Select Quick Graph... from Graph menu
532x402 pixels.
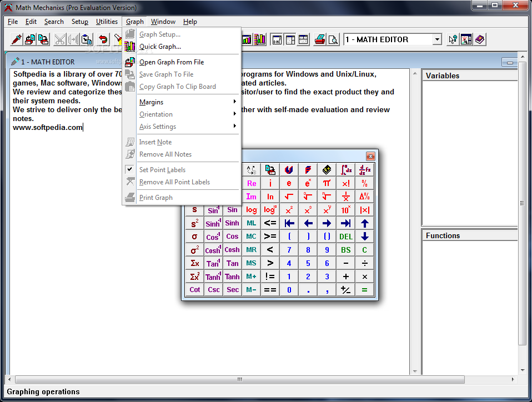[x=182, y=47]
